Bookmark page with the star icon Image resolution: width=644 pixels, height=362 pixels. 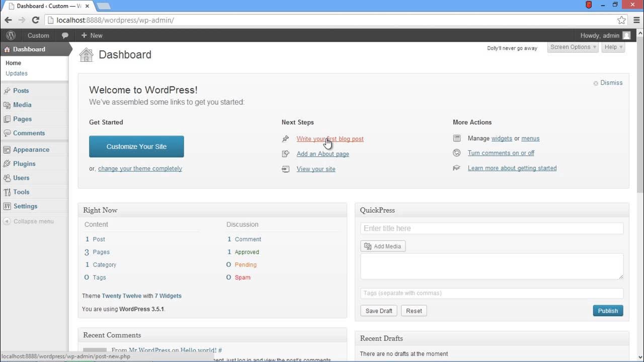pyautogui.click(x=622, y=20)
